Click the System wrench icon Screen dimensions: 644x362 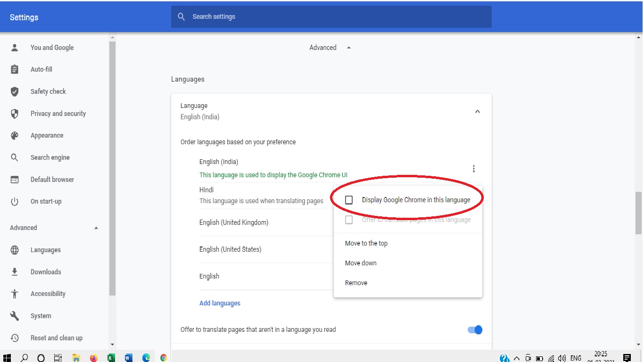click(x=15, y=316)
